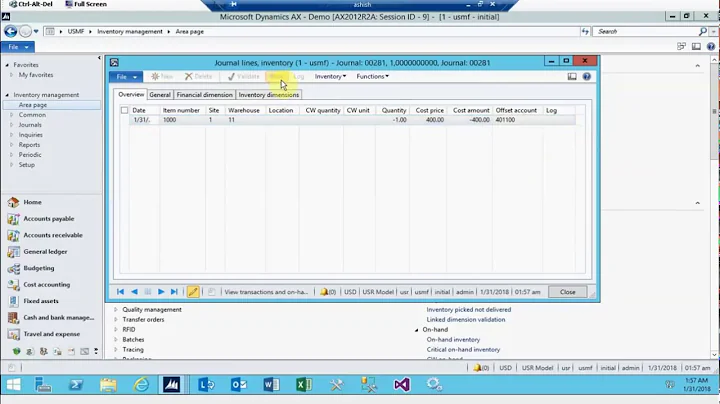Click Validate in journal toolbar
This screenshot has width=720, height=404.
pos(244,77)
